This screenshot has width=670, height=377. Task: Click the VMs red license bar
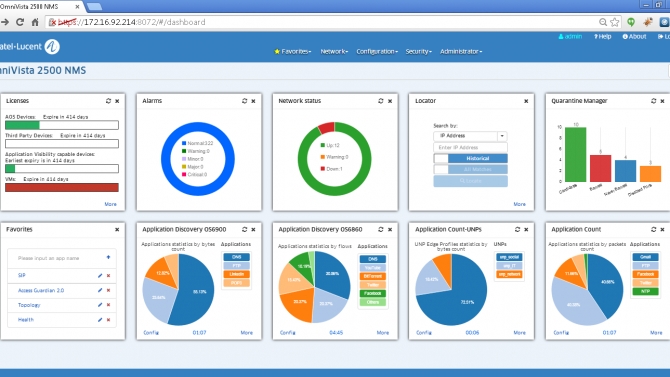(x=62, y=187)
